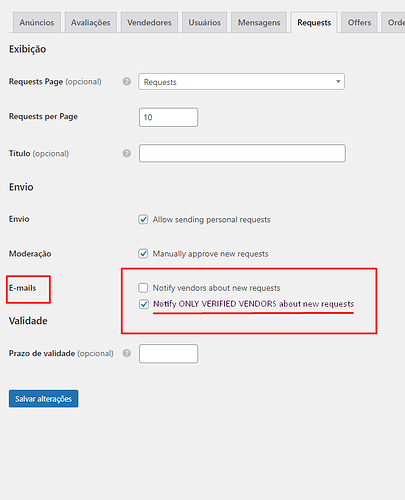Click help icon beside Título field
405x500 pixels.
pyautogui.click(x=127, y=153)
